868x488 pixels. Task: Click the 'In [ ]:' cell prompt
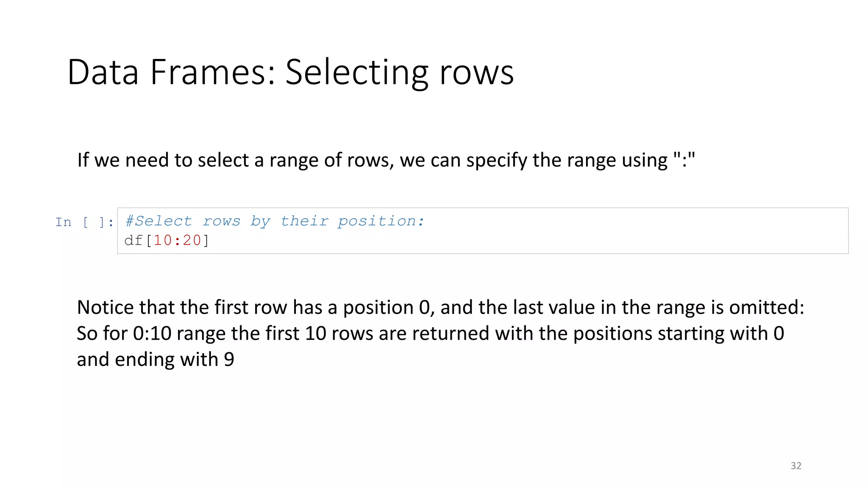[84, 222]
